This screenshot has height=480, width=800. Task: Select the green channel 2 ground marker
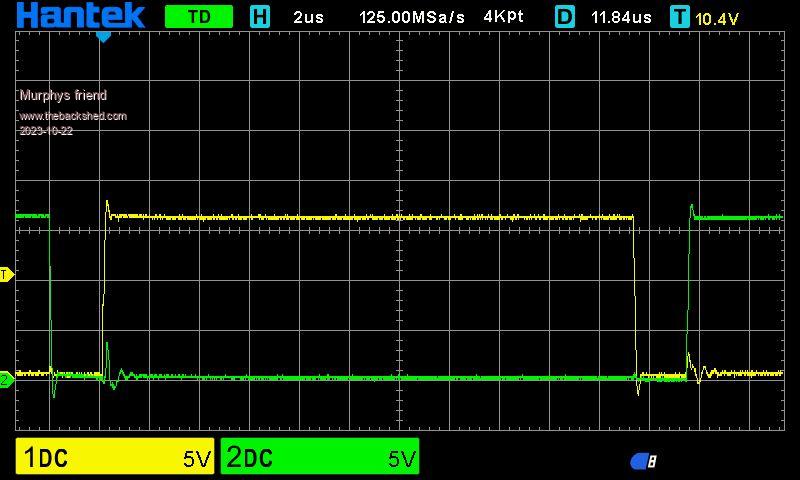(x=6, y=379)
